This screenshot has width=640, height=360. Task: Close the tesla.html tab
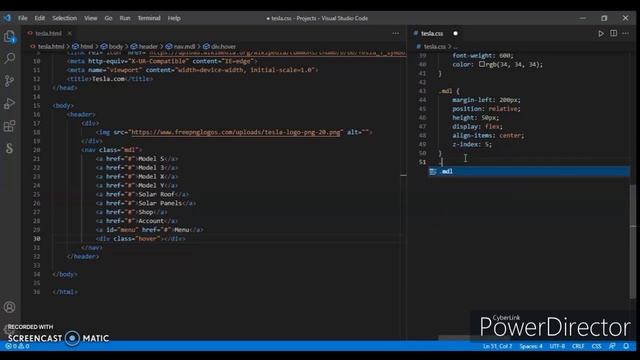coord(70,33)
